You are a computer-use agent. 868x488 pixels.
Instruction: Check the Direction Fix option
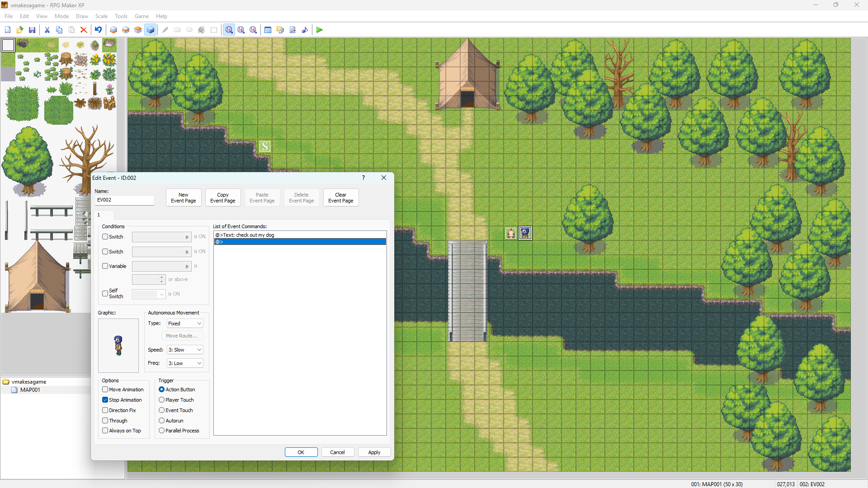point(105,410)
